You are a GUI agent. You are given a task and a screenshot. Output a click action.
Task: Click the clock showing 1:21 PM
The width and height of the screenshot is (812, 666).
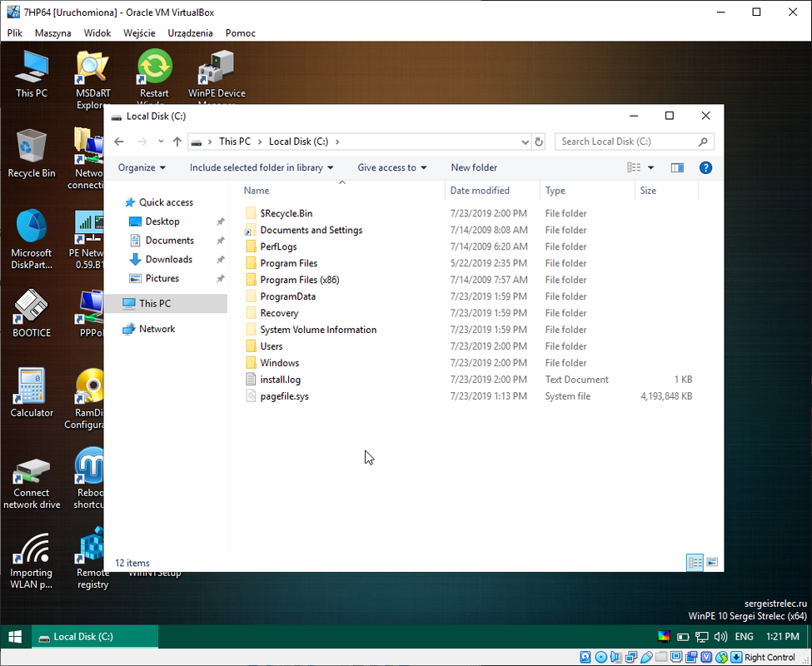coord(783,637)
